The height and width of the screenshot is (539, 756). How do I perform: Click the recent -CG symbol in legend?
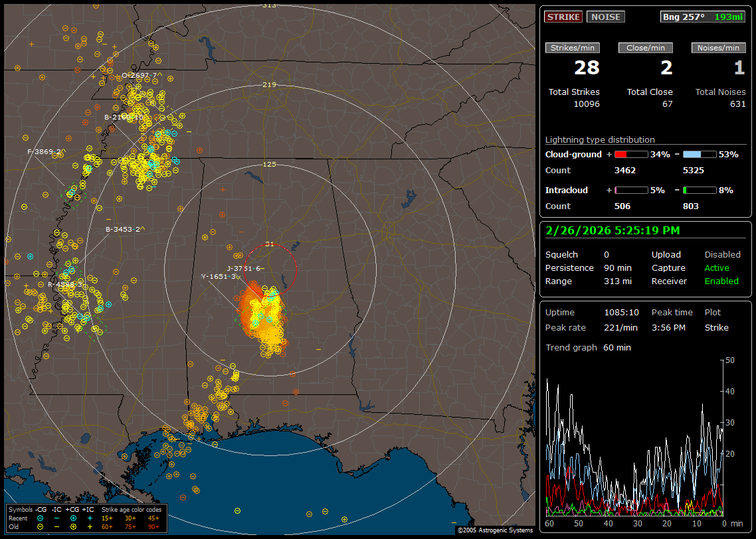click(41, 518)
